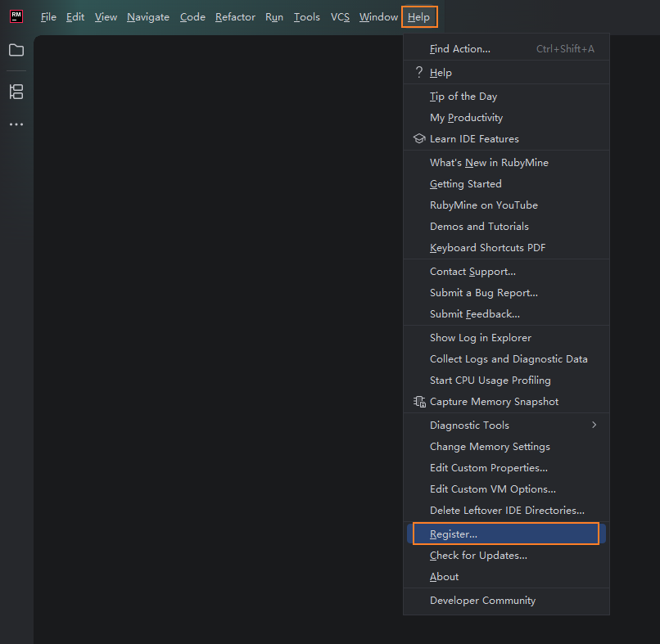Click the Register... menu item
Viewport: 660px width, 644px height.
[x=506, y=534]
